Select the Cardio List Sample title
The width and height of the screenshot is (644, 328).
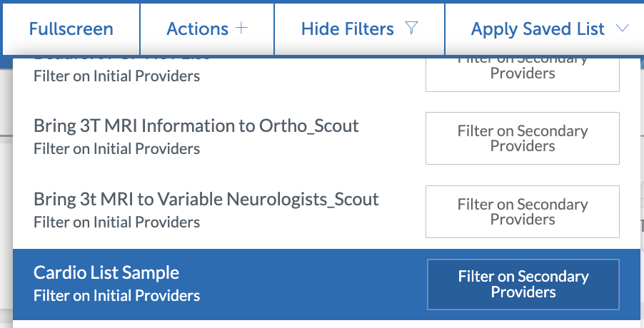point(106,272)
